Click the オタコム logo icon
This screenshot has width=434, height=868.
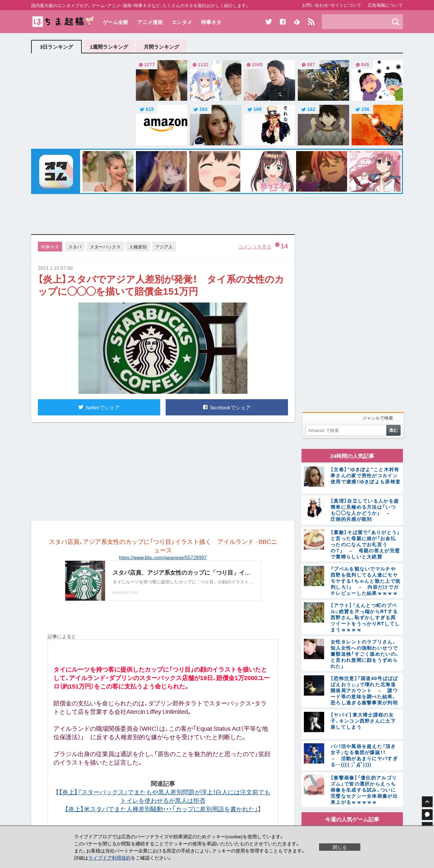56,171
